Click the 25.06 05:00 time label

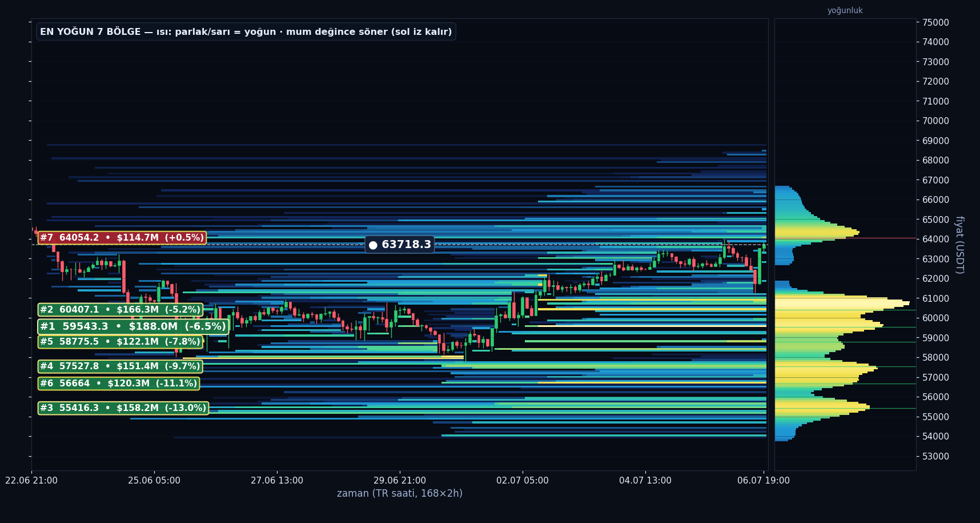(x=154, y=481)
